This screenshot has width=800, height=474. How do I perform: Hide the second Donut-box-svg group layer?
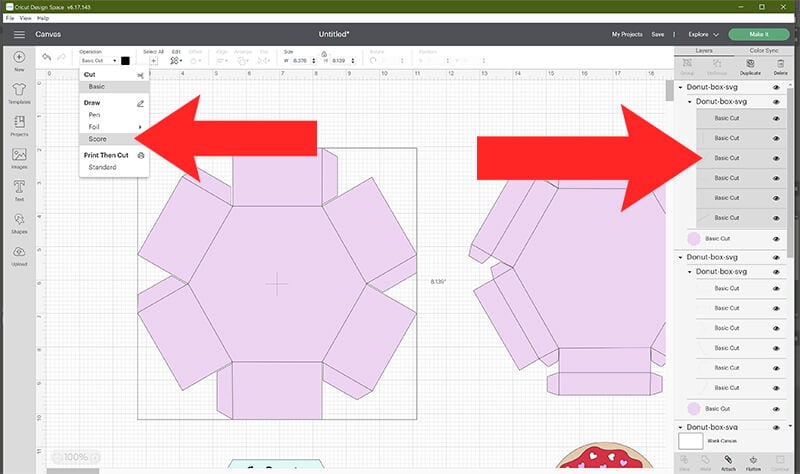pyautogui.click(x=776, y=258)
